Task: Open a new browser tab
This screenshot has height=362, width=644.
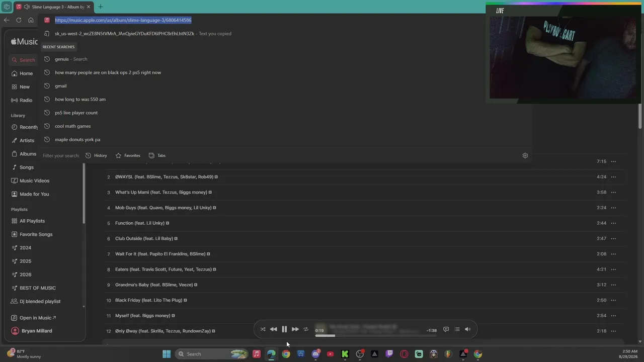Action: tap(101, 7)
